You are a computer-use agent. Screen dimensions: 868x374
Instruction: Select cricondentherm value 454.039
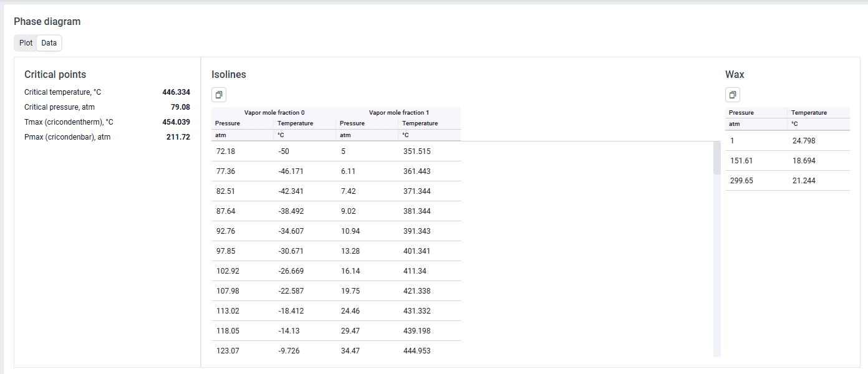coord(176,122)
